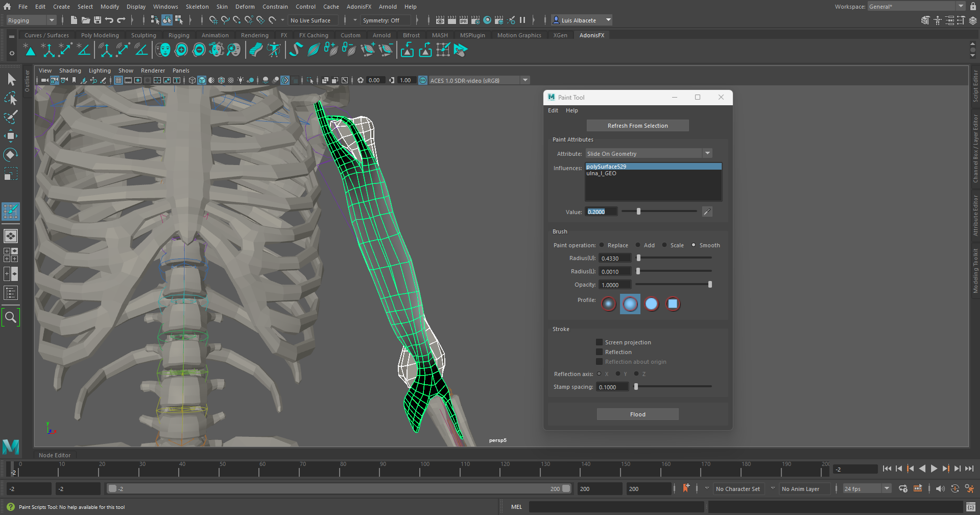Select the Replace paint operation
Screen dimensions: 980x515
602,245
